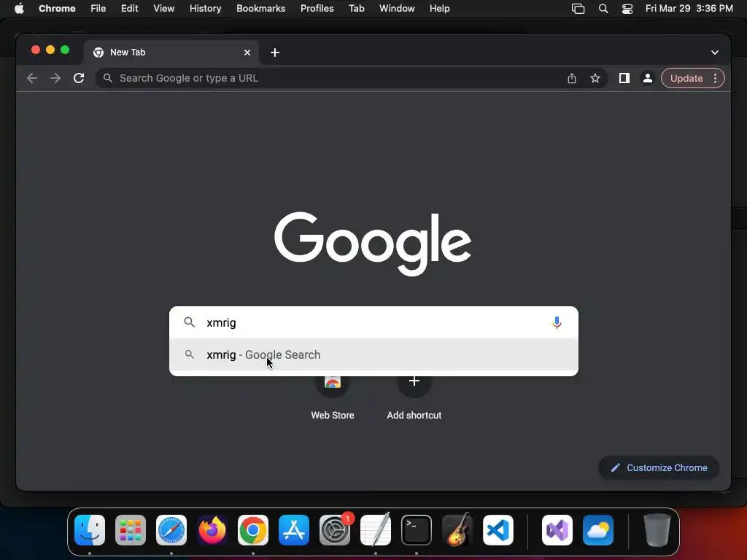Click the Google search box with xmrig

373,322
